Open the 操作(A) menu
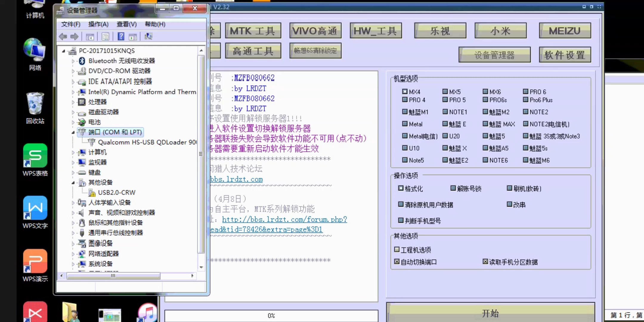Image resolution: width=644 pixels, height=322 pixels. (x=98, y=24)
